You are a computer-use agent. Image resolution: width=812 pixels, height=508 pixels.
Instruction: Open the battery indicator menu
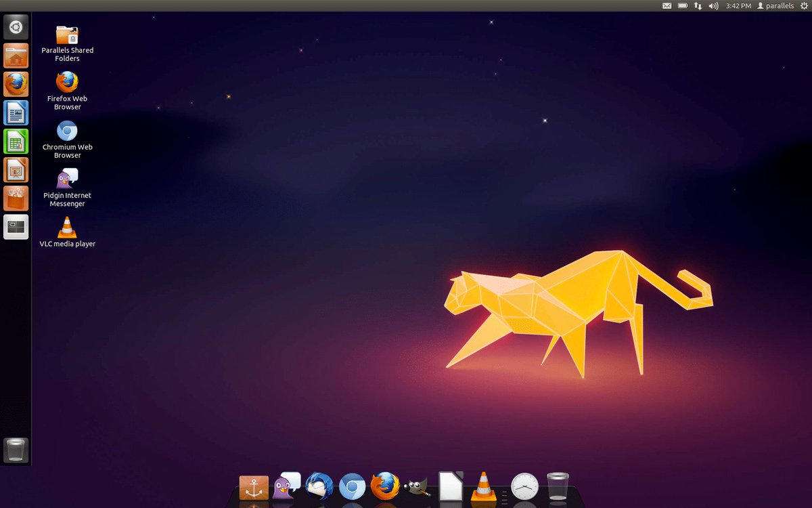(x=683, y=5)
